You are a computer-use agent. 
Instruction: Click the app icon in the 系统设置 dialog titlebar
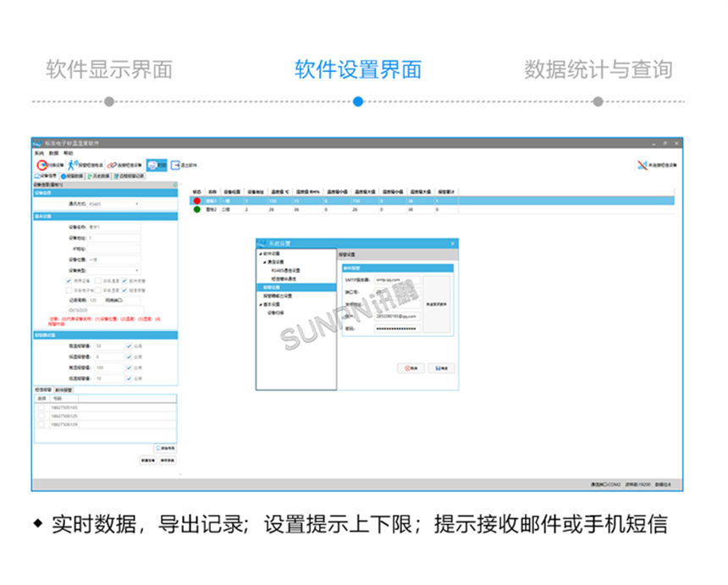[262, 243]
